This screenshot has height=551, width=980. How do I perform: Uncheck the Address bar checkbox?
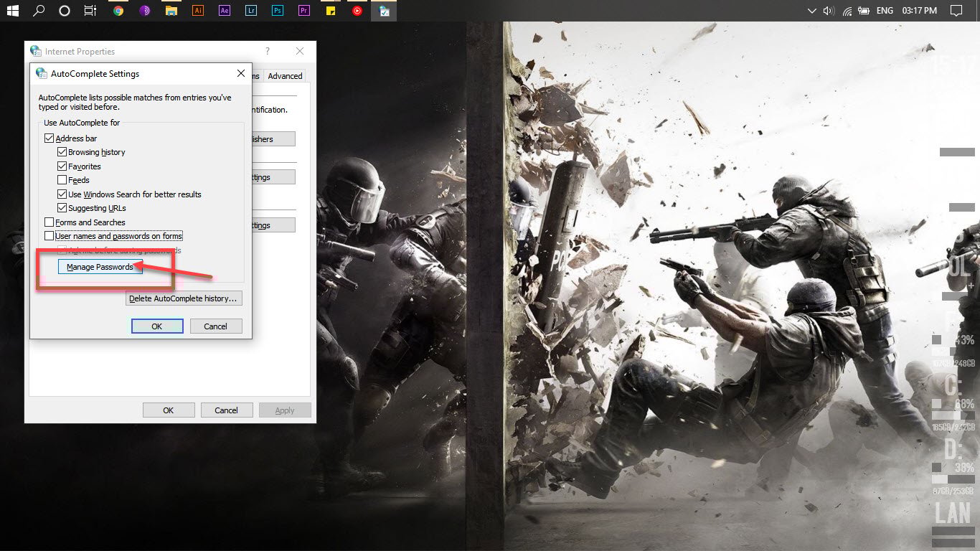[x=50, y=138]
